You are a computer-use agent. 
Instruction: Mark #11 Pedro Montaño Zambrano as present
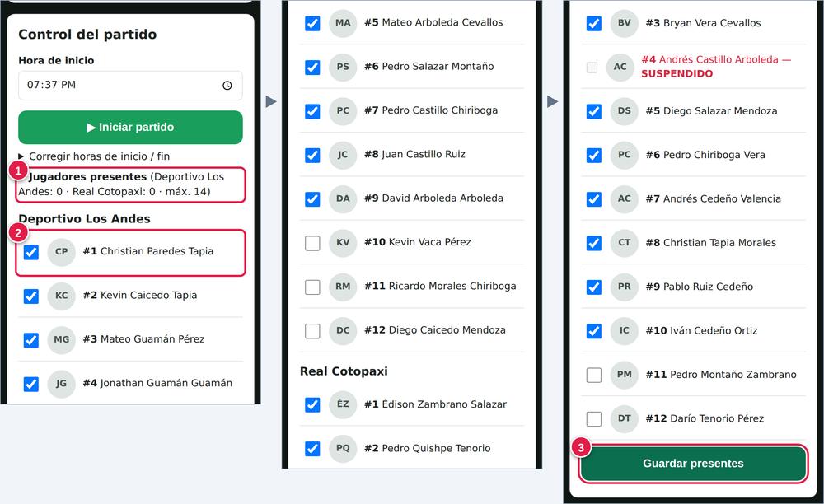coord(594,375)
